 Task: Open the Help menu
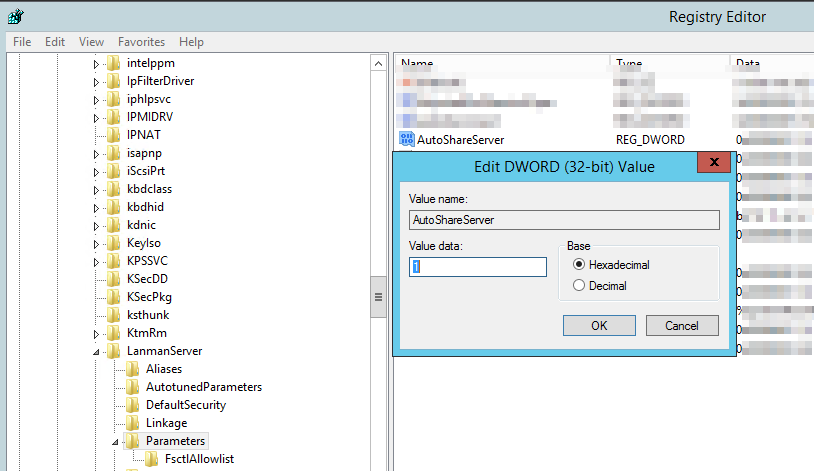[x=191, y=42]
